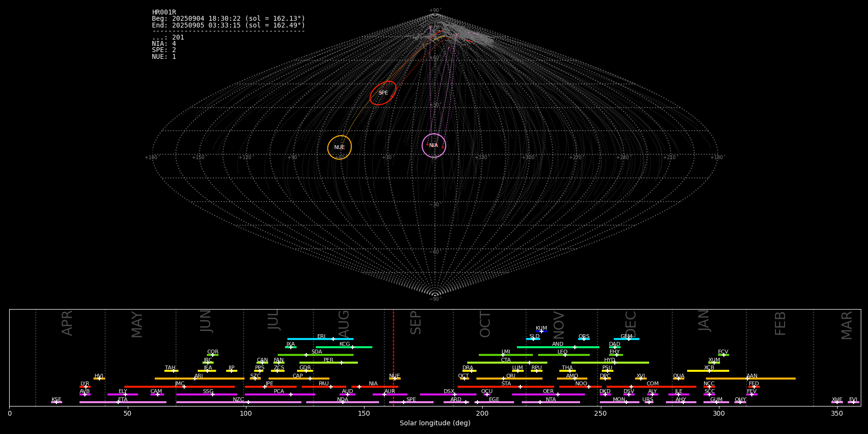The height and width of the screenshot is (434, 868).
Task: Click the SDA shower bar in timeline
Action: pyautogui.click(x=315, y=355)
